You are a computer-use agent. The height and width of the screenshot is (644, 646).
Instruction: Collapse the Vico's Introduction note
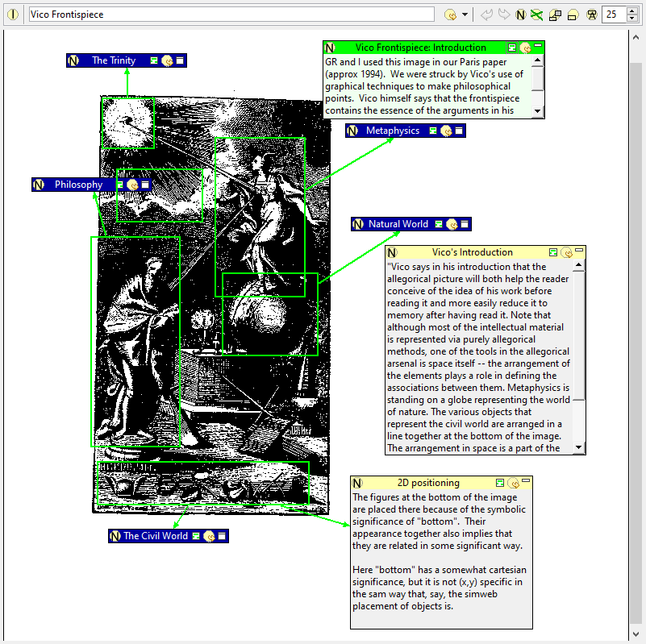pyautogui.click(x=579, y=250)
